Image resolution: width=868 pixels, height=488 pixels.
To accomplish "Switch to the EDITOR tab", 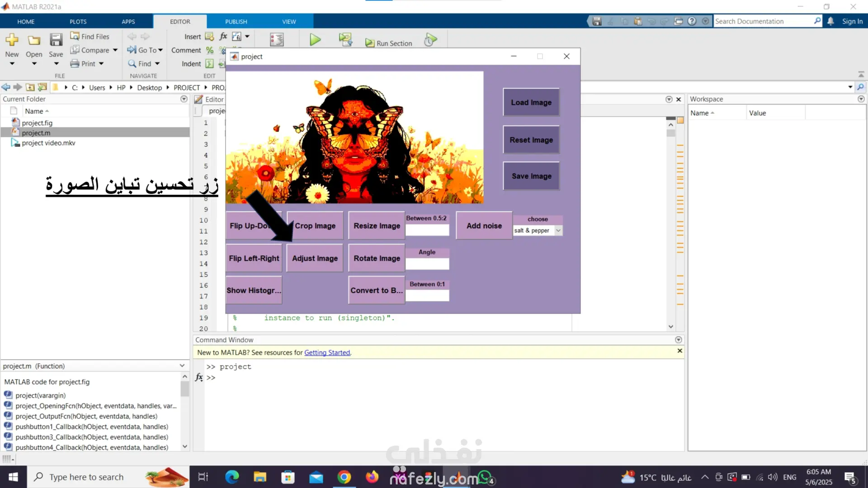I will click(x=180, y=21).
